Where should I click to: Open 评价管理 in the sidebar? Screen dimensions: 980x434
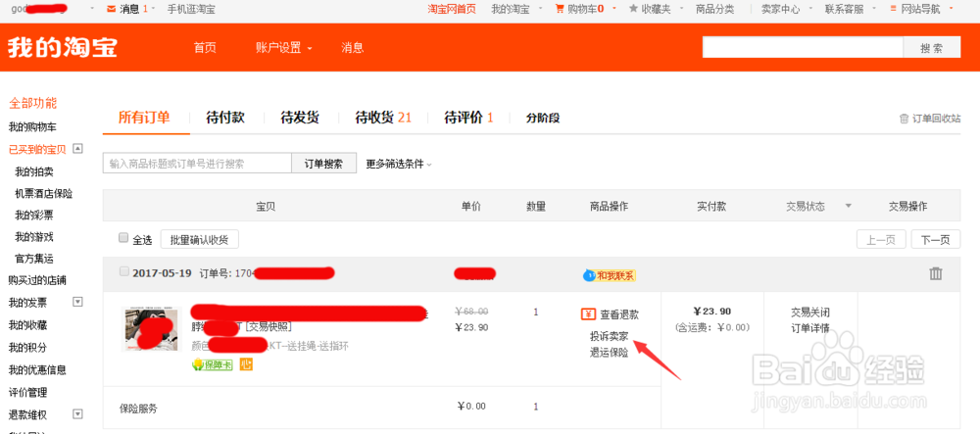click(x=27, y=392)
